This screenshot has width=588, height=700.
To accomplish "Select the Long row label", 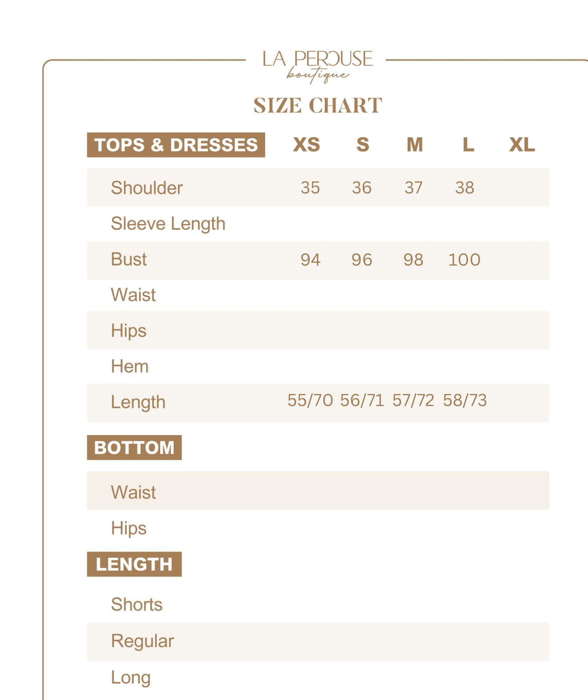I will [131, 677].
